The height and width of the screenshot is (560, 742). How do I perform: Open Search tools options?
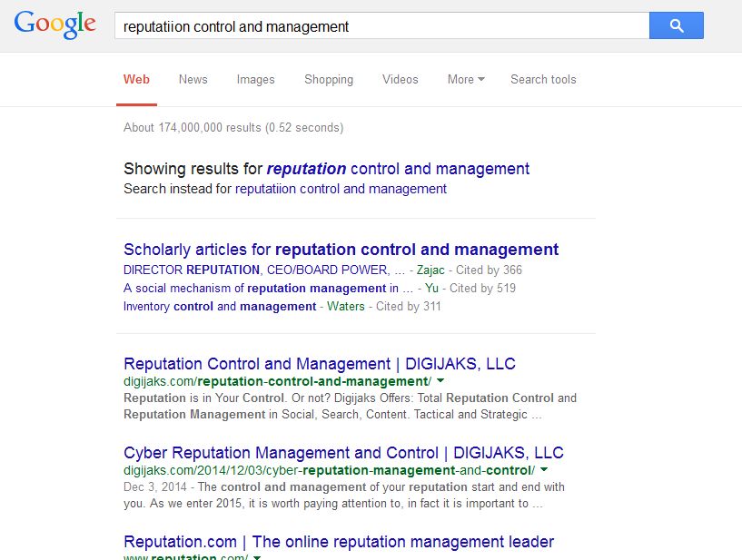point(543,80)
